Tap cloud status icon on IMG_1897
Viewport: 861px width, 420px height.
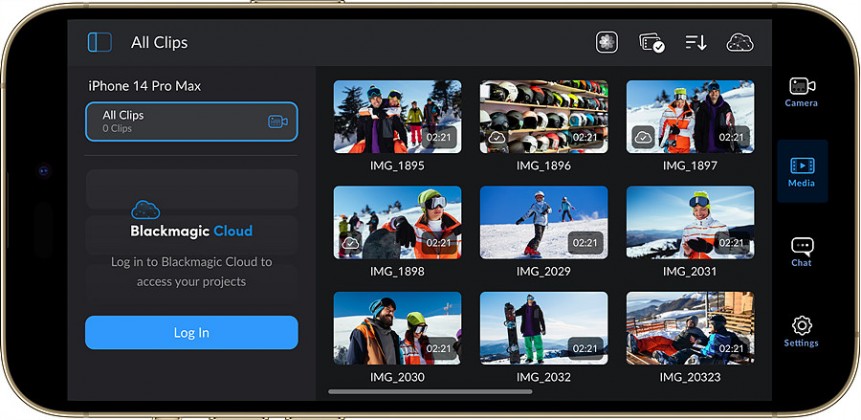point(643,137)
